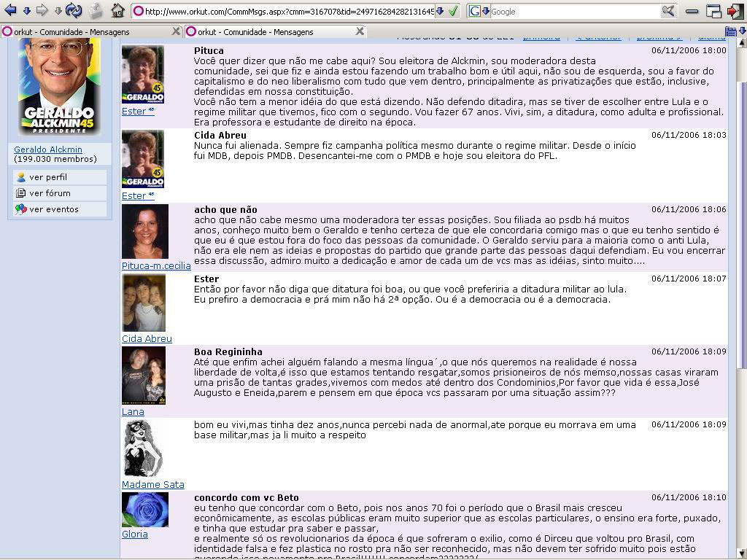Open the Madame Sata profile link

tap(153, 484)
